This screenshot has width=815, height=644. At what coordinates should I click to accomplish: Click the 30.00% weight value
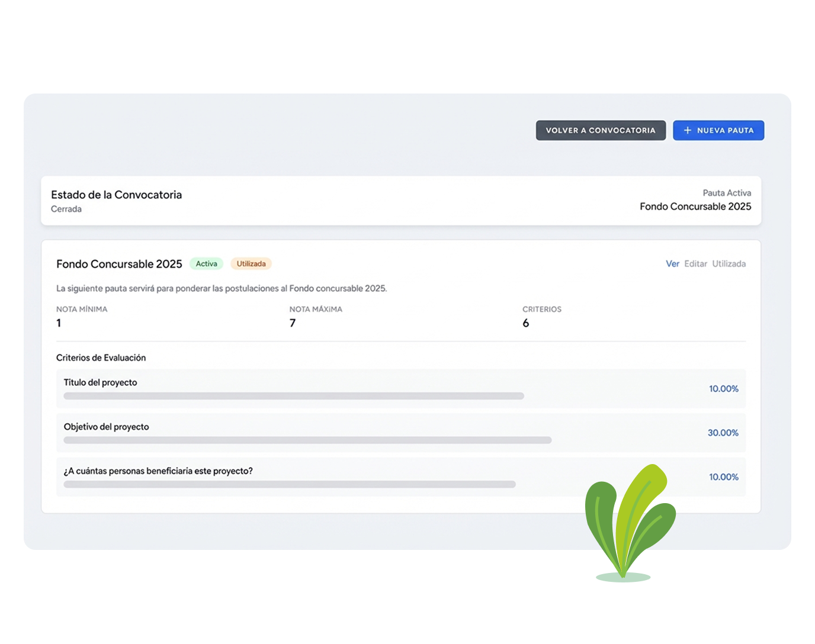(x=723, y=433)
